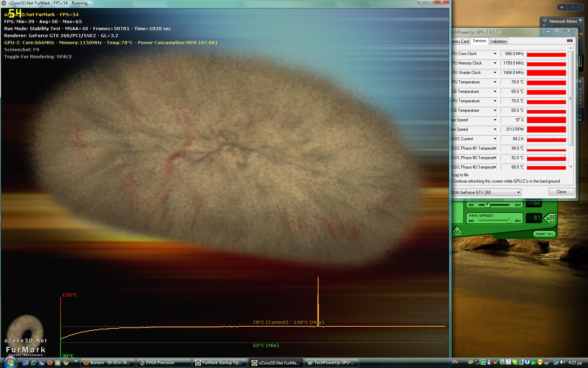Open the VDDC Current sensor dropdown

pos(495,139)
